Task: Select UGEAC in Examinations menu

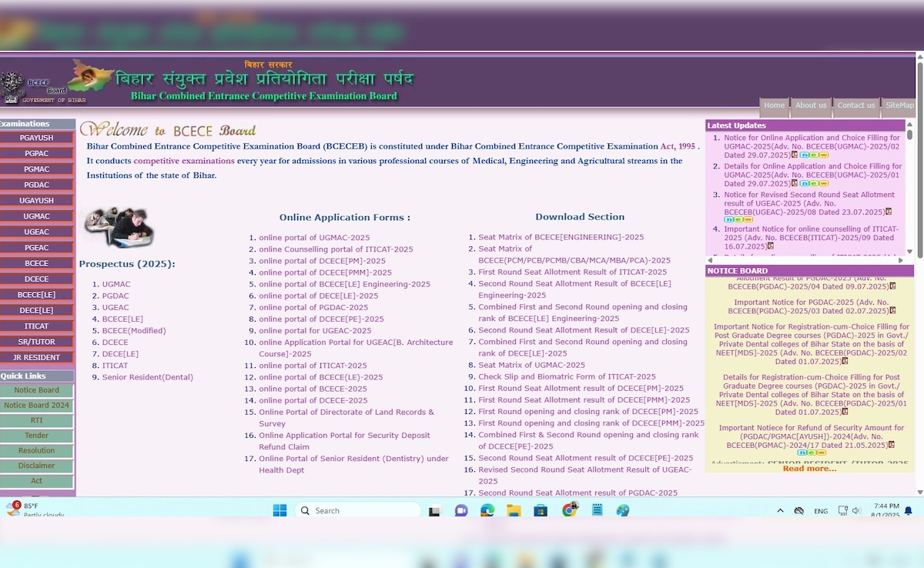Action: click(37, 232)
